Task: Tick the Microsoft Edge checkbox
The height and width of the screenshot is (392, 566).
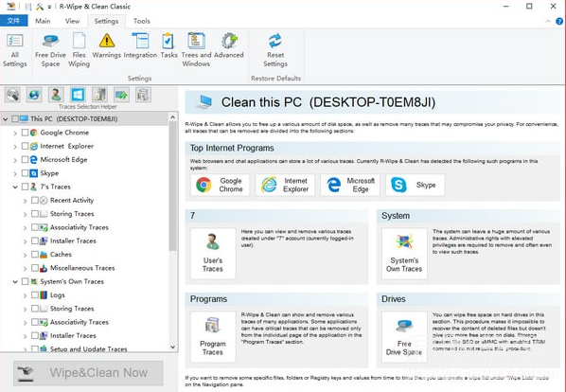Action: pos(25,159)
